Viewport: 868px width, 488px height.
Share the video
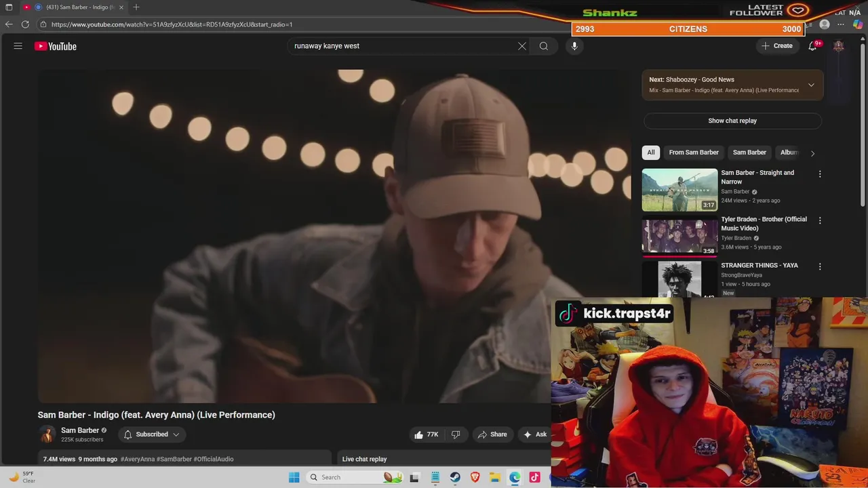click(x=493, y=434)
